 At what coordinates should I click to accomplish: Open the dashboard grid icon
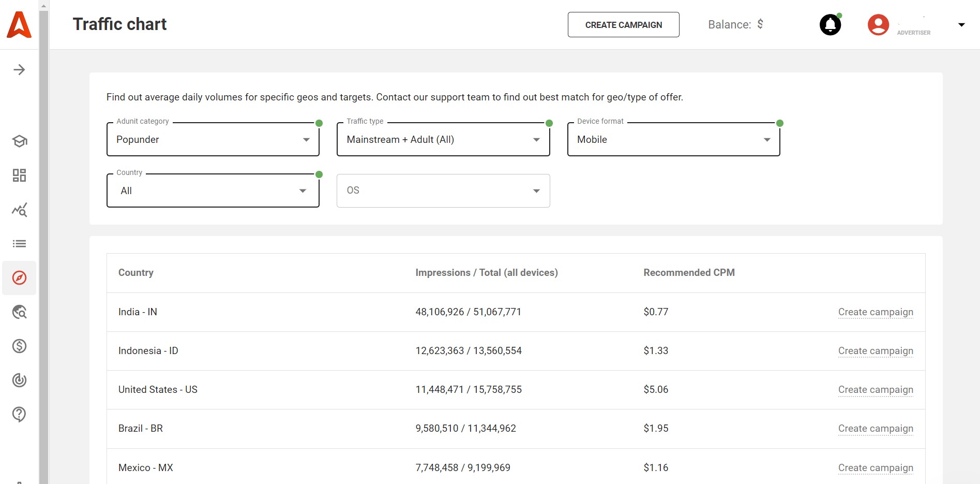click(19, 175)
